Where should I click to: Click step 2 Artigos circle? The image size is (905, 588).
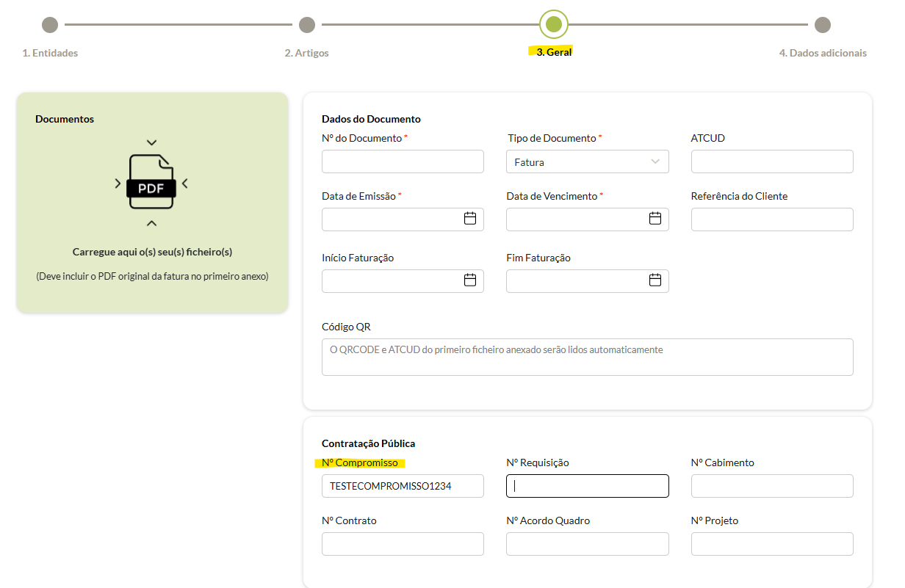(307, 25)
